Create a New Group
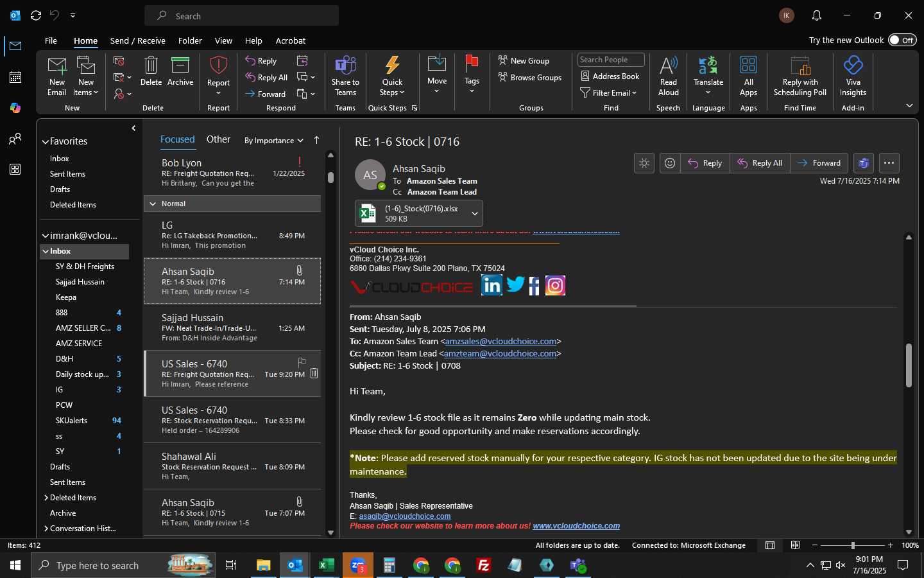The width and height of the screenshot is (924, 578). pyautogui.click(x=524, y=61)
